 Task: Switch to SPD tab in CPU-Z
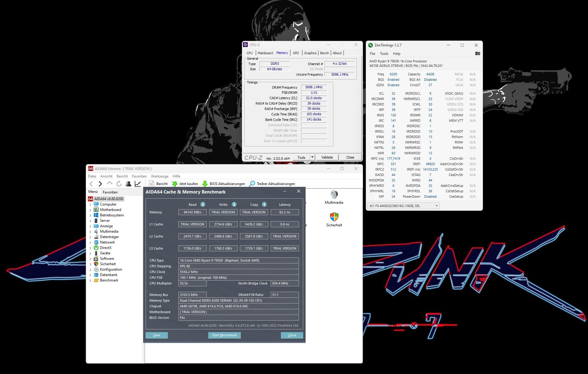tap(296, 53)
